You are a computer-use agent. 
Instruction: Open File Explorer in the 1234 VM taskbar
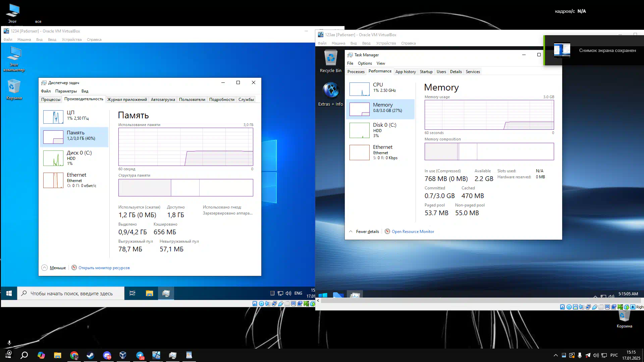click(x=149, y=293)
